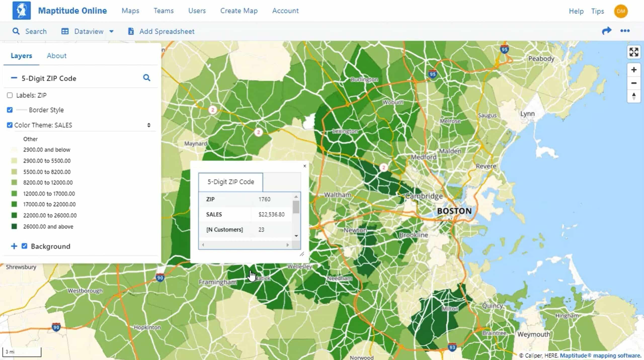Click the Add Spreadsheet icon
The image size is (644, 360).
(131, 31)
